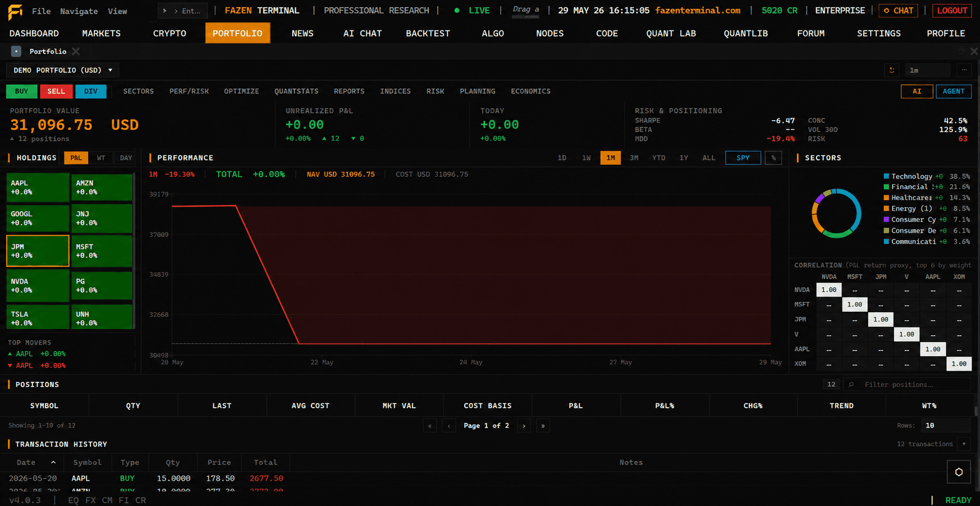Click the positions collapse arrow under portfolio value
This screenshot has height=506, width=980.
tap(12, 139)
